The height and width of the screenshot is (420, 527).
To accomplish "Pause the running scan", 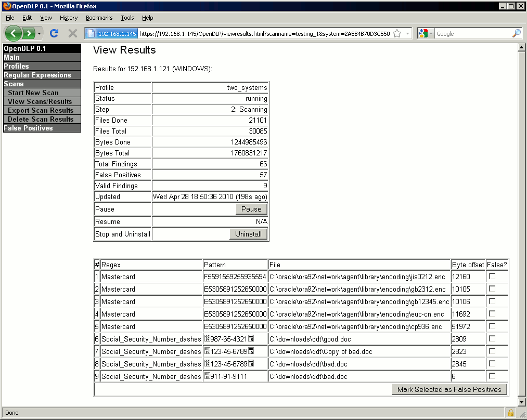I will [x=251, y=209].
